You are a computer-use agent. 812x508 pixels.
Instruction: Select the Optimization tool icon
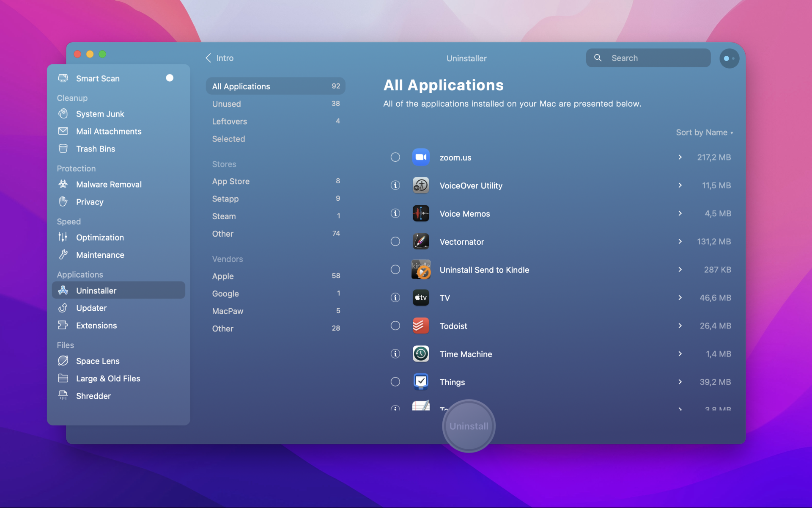coord(63,237)
